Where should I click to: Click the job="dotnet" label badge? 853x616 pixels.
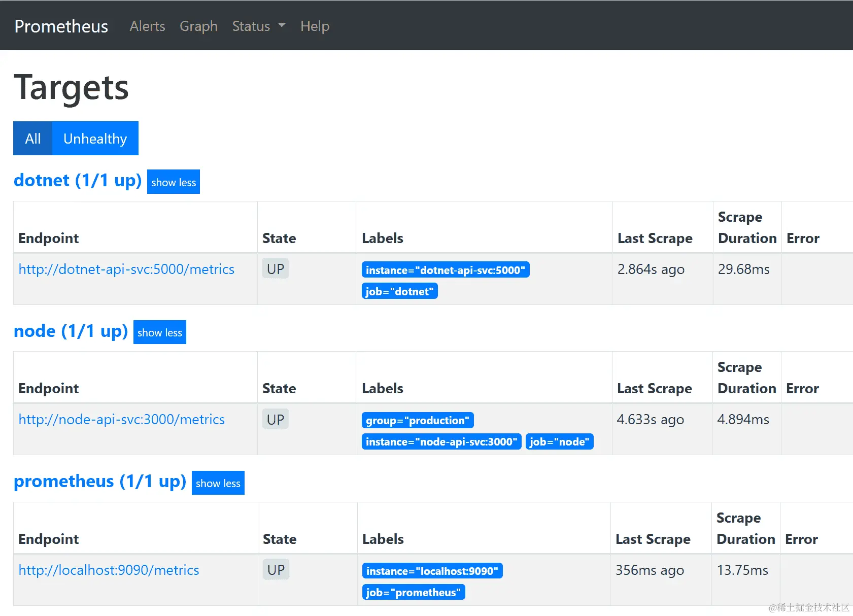[x=400, y=291]
